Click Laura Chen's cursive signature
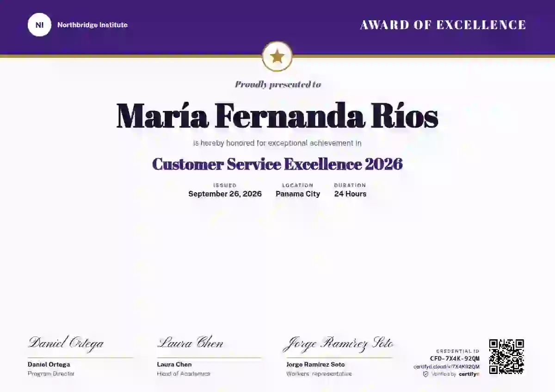Viewport: 555px width, 392px height. click(x=190, y=343)
